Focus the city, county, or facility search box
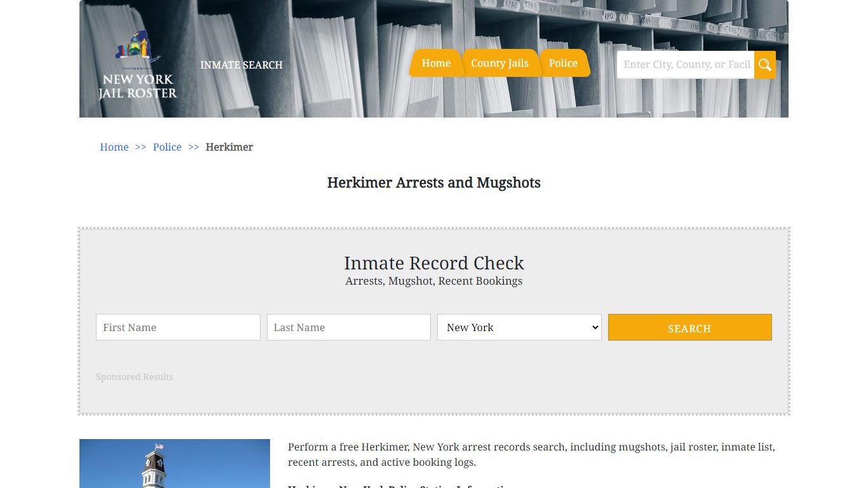The height and width of the screenshot is (488, 868). pyautogui.click(x=686, y=65)
